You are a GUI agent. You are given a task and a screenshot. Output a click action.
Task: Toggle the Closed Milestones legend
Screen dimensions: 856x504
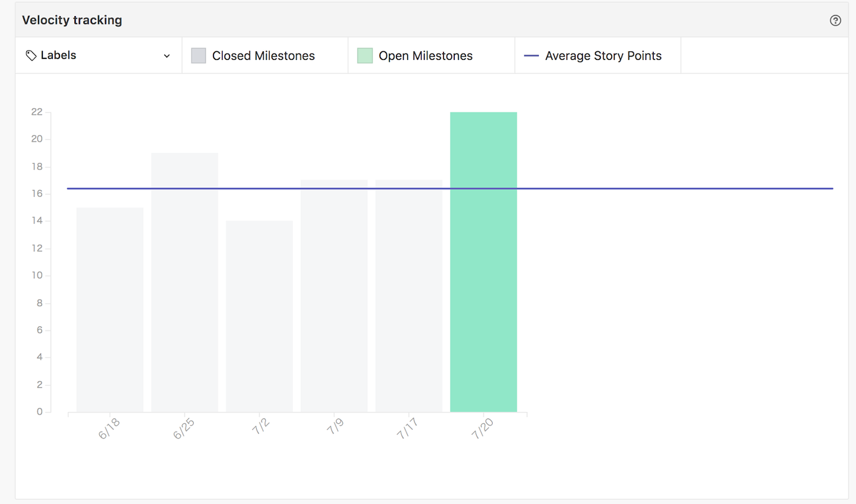tap(263, 56)
